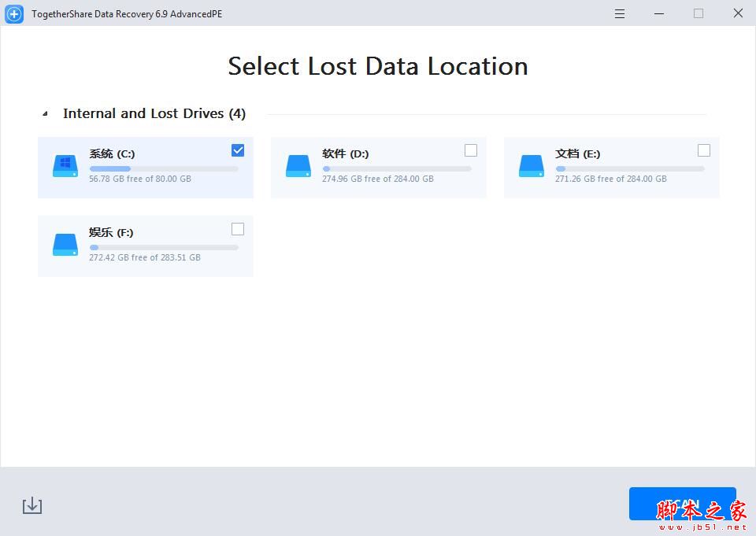Click the F: drive icon

pyautogui.click(x=65, y=244)
